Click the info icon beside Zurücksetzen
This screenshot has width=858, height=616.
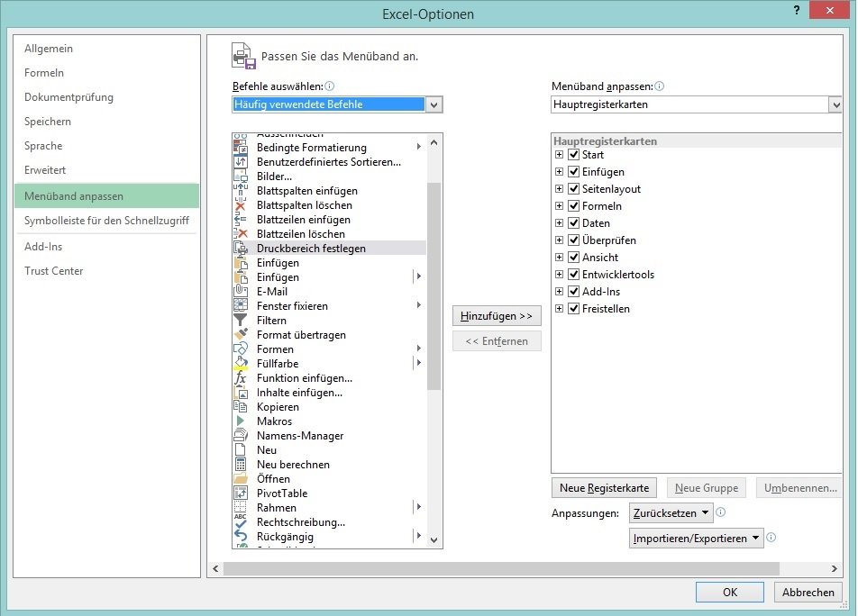tap(721, 512)
